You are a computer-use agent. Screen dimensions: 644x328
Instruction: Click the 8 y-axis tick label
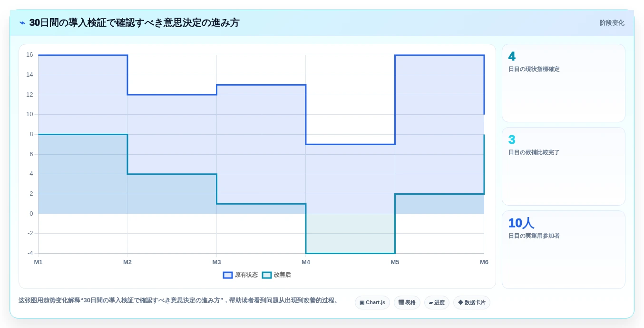(x=31, y=134)
